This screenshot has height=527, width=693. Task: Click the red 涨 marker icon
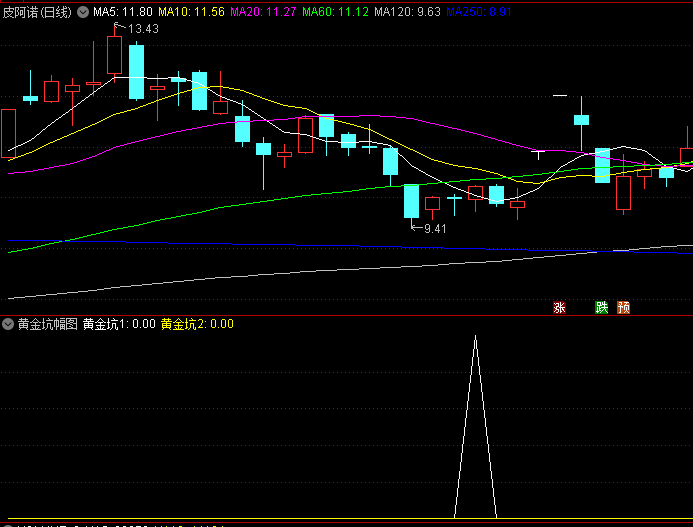click(x=559, y=308)
